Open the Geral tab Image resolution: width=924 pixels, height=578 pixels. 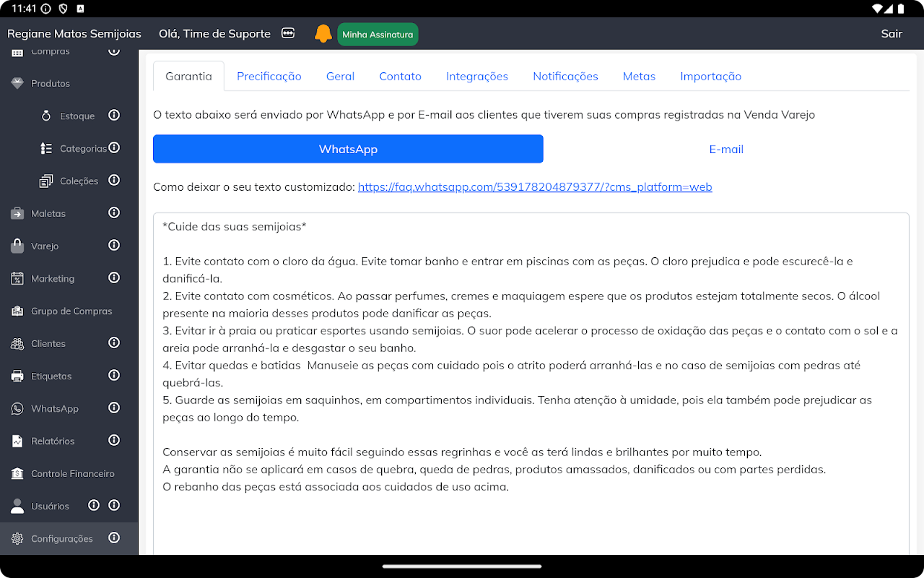[x=340, y=76]
